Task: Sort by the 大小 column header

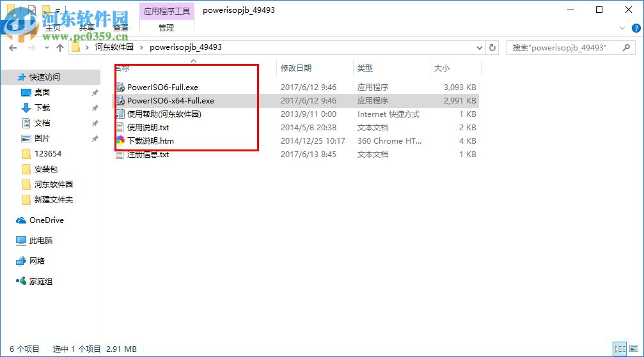Action: 442,68
